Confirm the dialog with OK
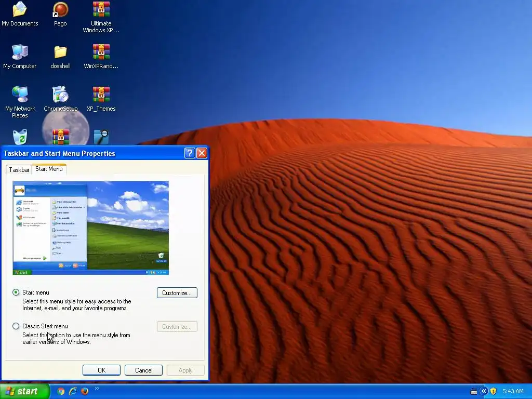 (x=101, y=370)
